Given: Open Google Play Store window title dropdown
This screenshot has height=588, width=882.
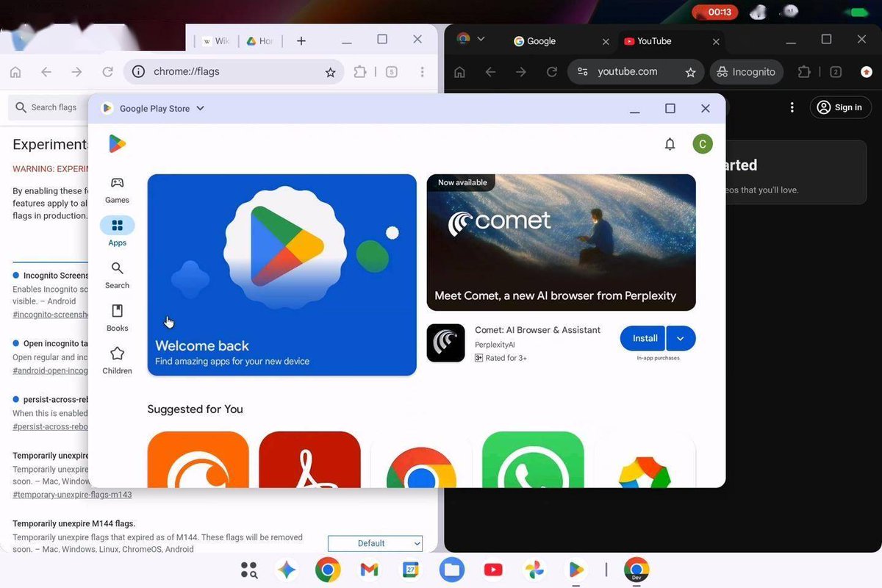Looking at the screenshot, I should [x=200, y=108].
